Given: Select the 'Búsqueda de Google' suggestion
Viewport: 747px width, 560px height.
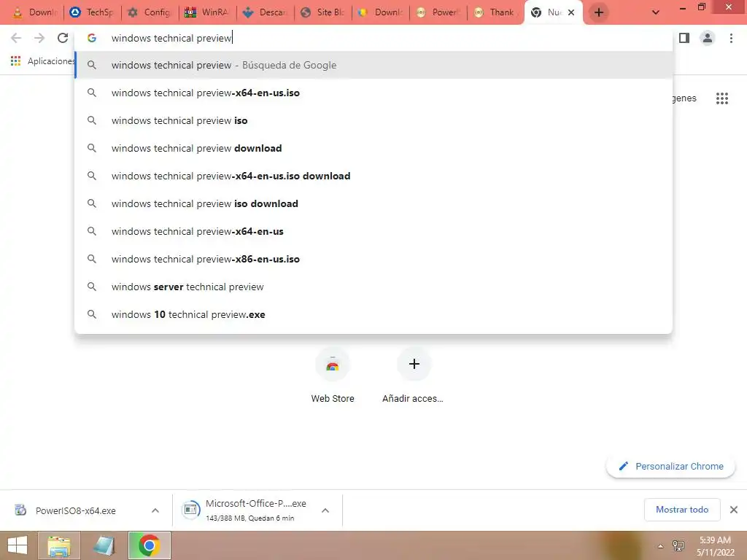Looking at the screenshot, I should 373,65.
